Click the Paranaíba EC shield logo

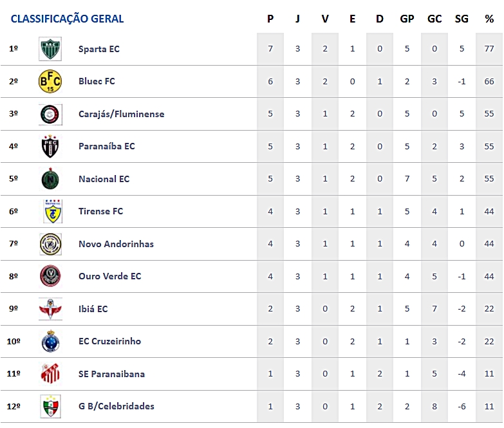[x=50, y=146]
